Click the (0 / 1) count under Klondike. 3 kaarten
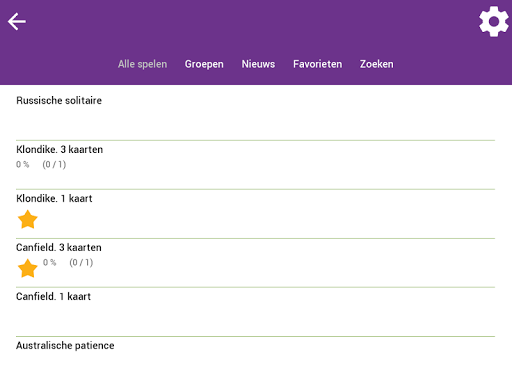This screenshot has width=512, height=384. tap(54, 164)
